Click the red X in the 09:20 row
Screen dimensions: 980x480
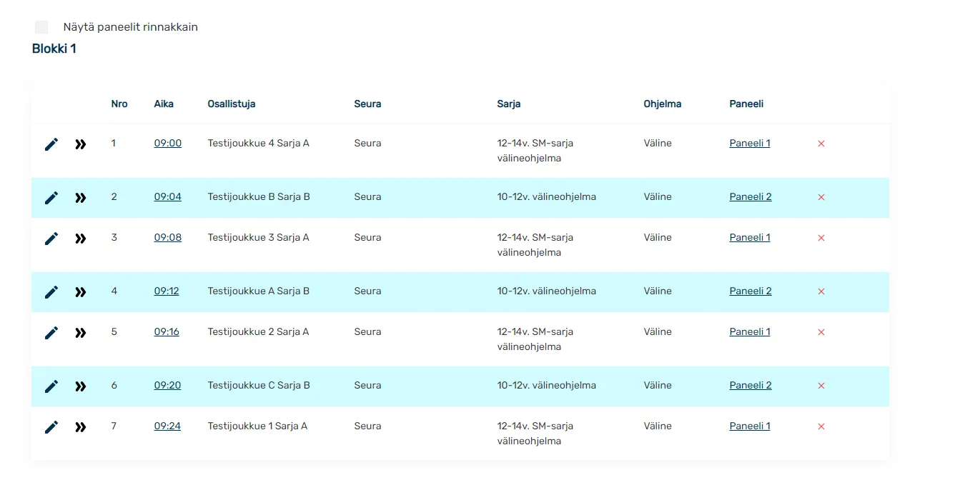point(821,386)
